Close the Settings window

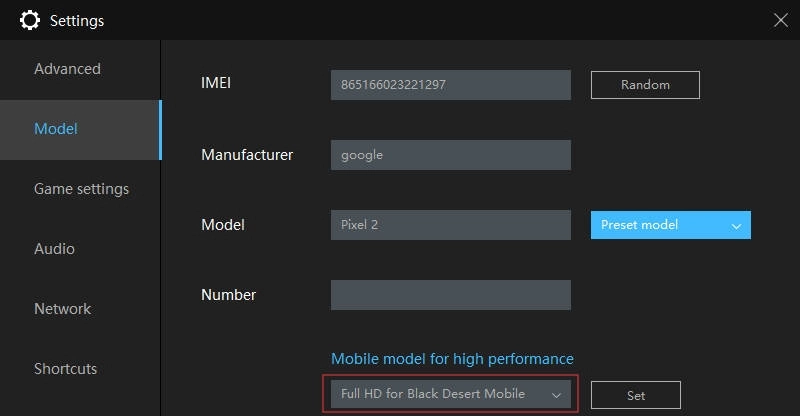point(780,19)
